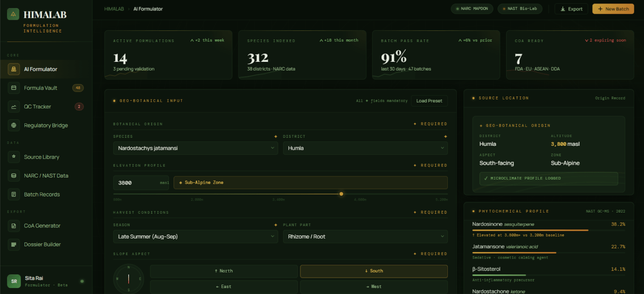
Task: Select the North slope aspect
Action: pos(223,271)
